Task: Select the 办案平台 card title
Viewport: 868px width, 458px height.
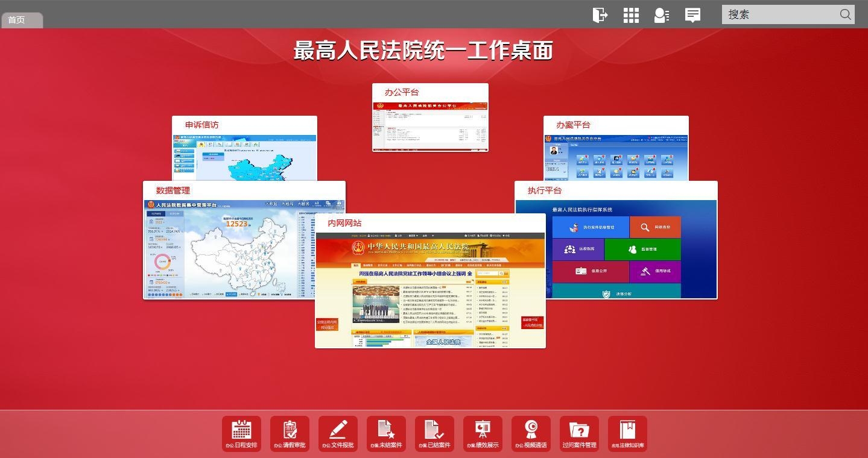Action: tap(573, 125)
